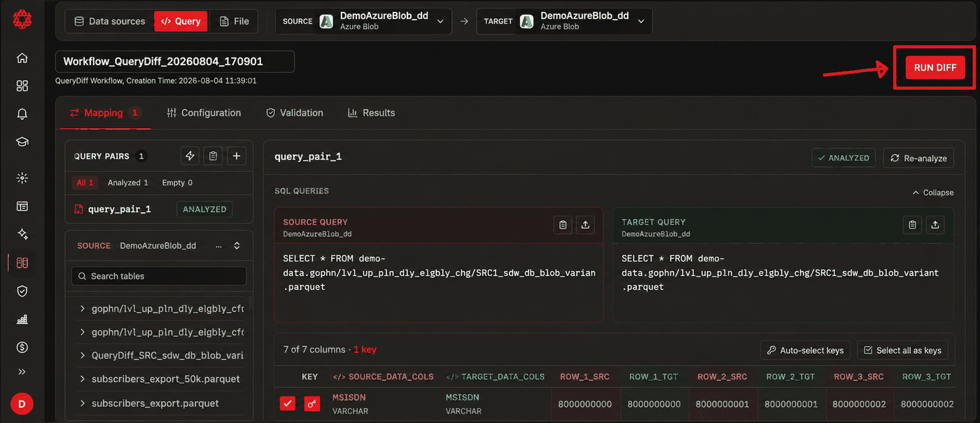This screenshot has height=423, width=980.
Task: Edit the workflow name field
Action: [175, 62]
